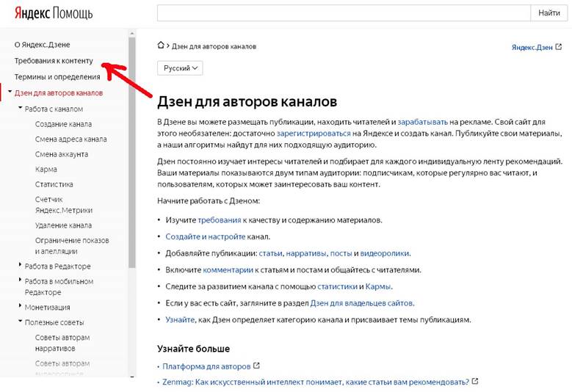Viewport: 572px width, 392px height.
Task: Click the Найти search button
Action: (x=549, y=12)
